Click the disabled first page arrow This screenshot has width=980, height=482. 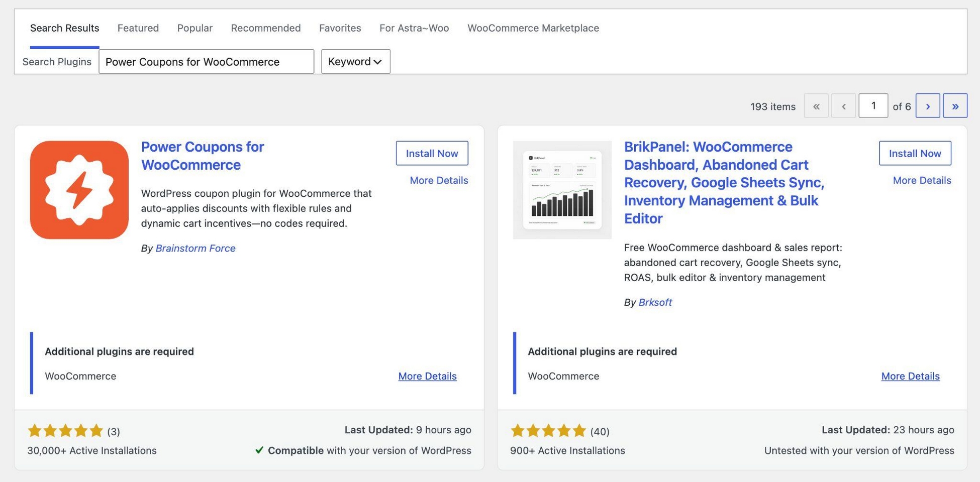[x=816, y=106]
